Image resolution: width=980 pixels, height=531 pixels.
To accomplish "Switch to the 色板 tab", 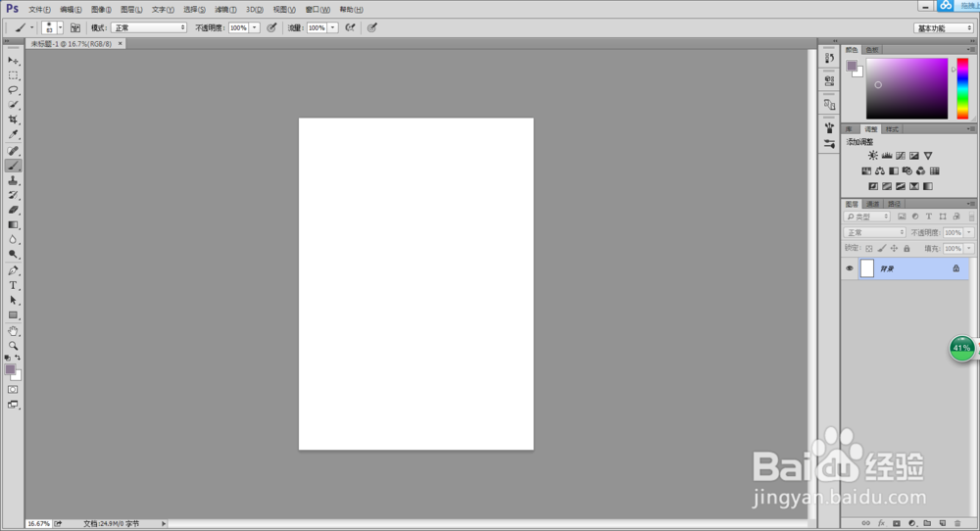I will 872,50.
